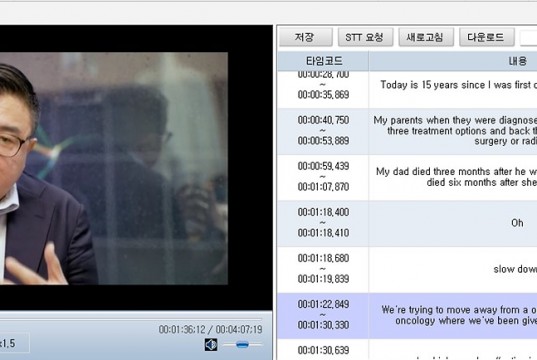Click the 00:01:18,680 timecode cell
This screenshot has width=537, height=360.
(323, 269)
